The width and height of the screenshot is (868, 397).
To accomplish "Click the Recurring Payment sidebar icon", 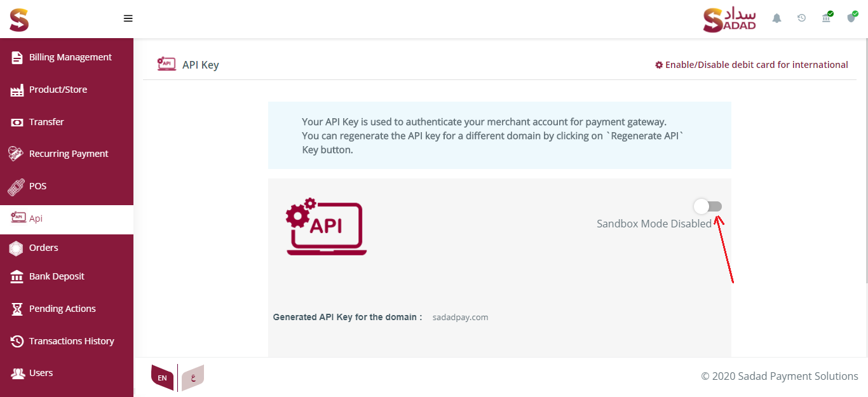I will point(17,154).
